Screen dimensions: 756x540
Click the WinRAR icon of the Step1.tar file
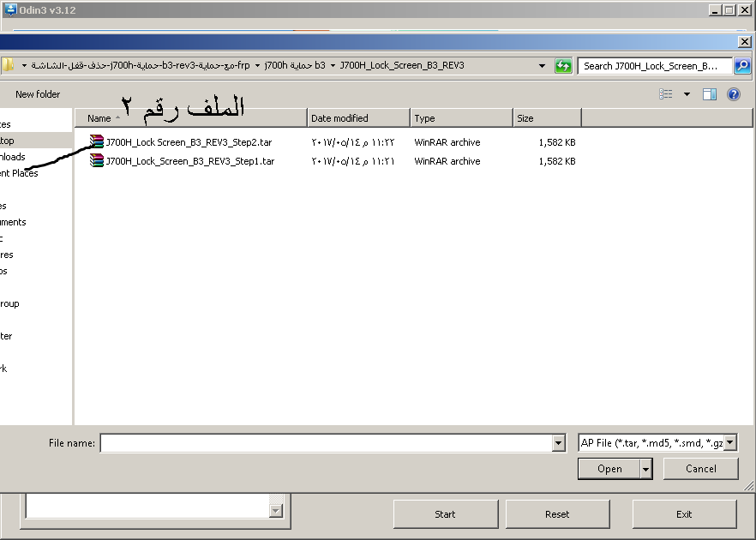(x=97, y=160)
